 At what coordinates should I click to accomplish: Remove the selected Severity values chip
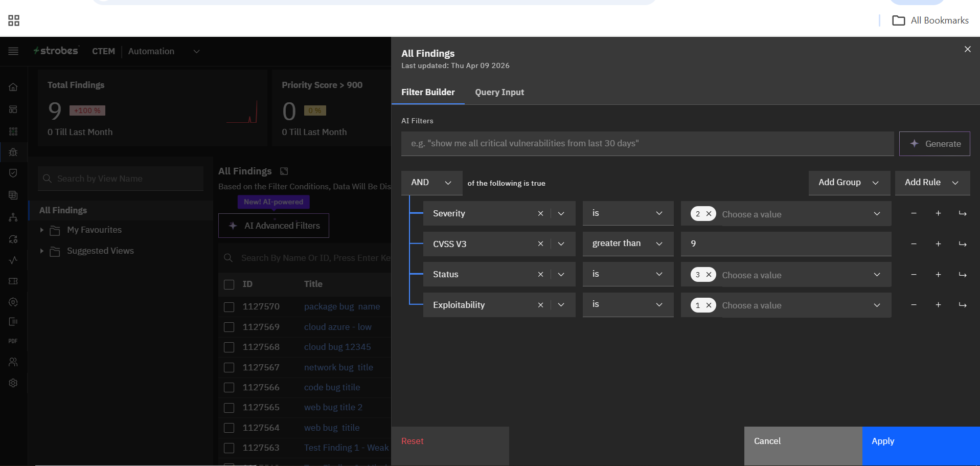(709, 214)
